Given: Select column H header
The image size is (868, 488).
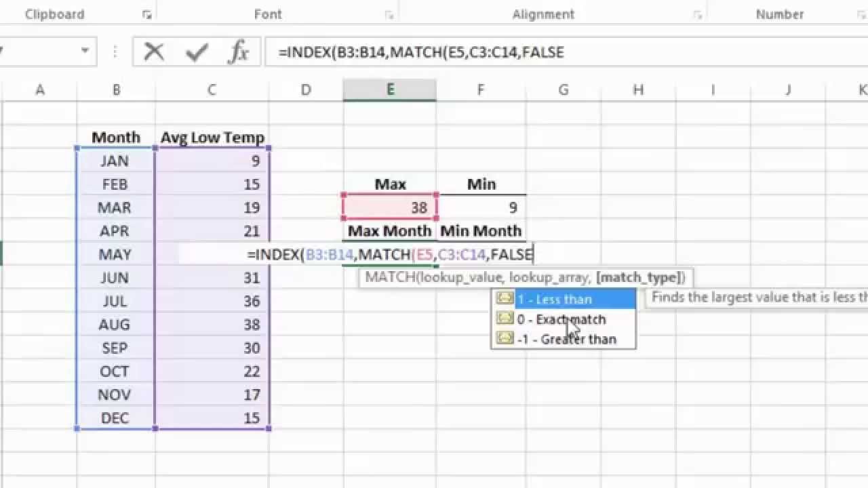Looking at the screenshot, I should tap(638, 89).
